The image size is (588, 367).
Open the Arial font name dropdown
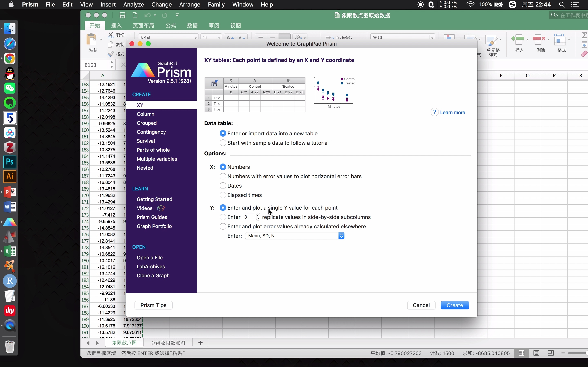(195, 38)
